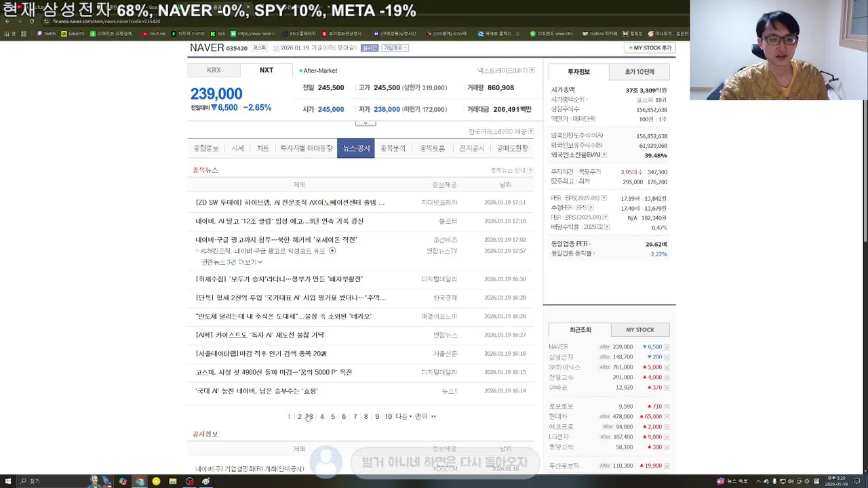Open Twitch bookmark
868x488 pixels.
click(46, 33)
